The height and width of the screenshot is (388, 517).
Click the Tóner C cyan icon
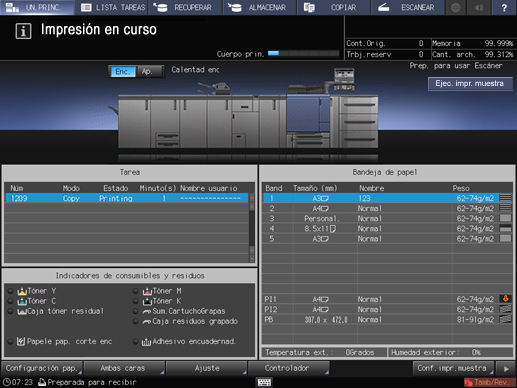click(x=22, y=301)
